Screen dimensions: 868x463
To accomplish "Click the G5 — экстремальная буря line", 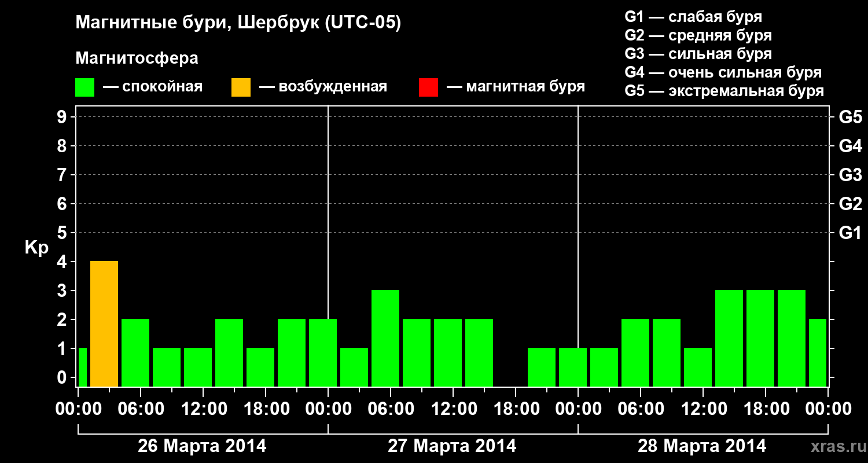I will pos(724,91).
